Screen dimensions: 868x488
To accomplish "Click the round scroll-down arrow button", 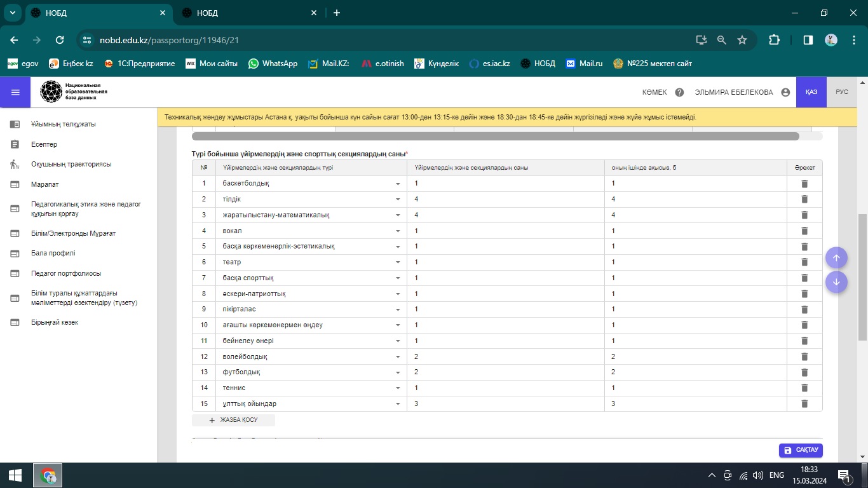I will point(836,282).
